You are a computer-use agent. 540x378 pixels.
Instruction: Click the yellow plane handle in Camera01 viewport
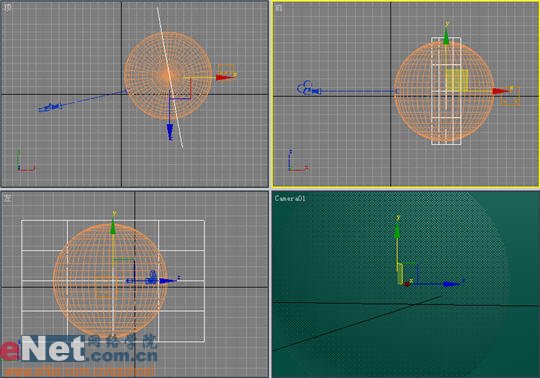click(x=400, y=274)
